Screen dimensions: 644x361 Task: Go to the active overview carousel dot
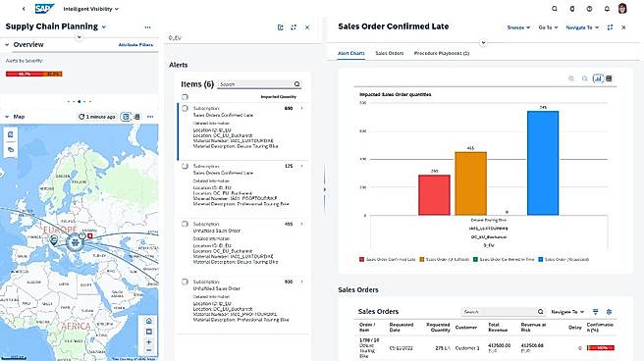[x=79, y=101]
